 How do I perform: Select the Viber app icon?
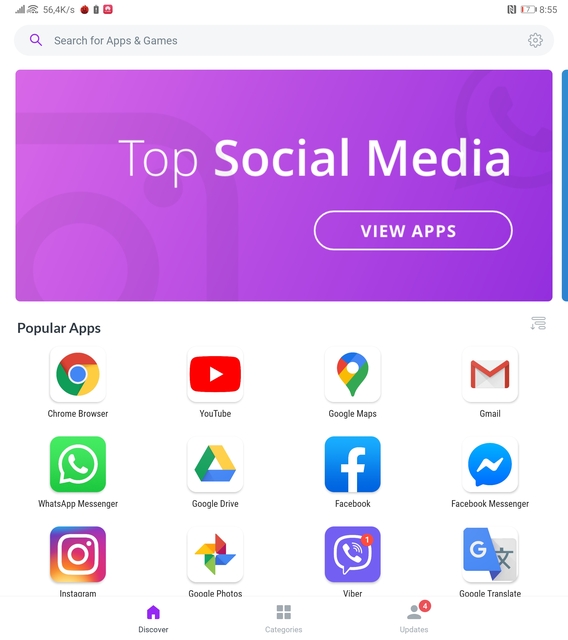pyautogui.click(x=353, y=554)
